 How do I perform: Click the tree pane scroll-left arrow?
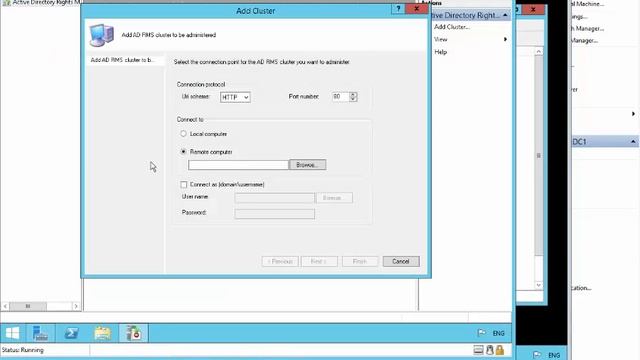point(5,306)
